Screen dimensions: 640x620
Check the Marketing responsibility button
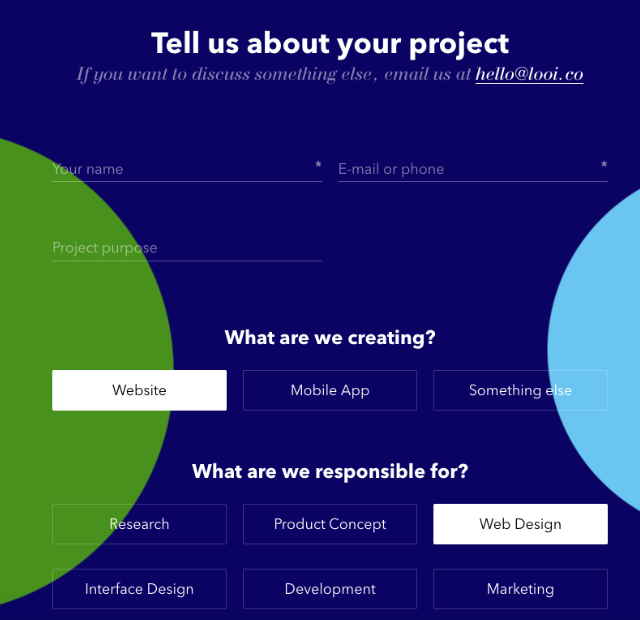520,589
